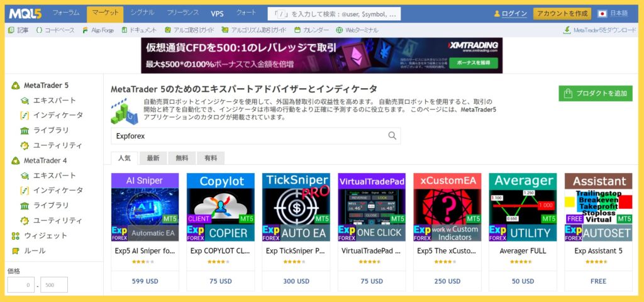Screen dimensions: 644x302
Task: Open ユーティリティ under MetaTrader 4
Action: (57, 221)
